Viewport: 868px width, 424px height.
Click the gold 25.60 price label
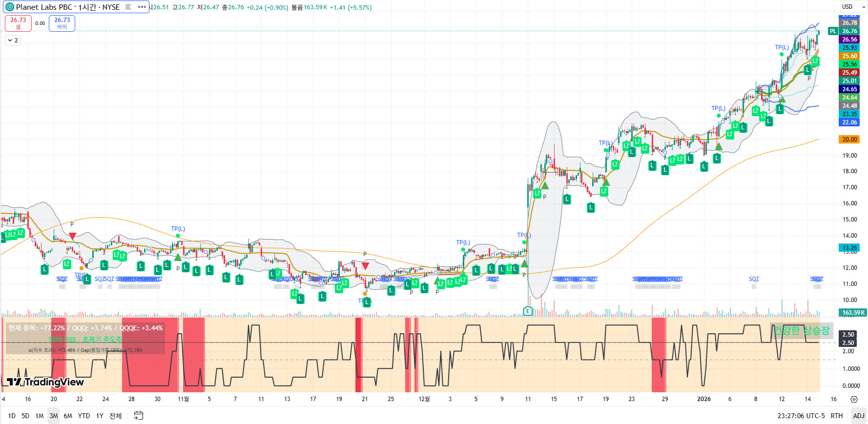pos(849,56)
